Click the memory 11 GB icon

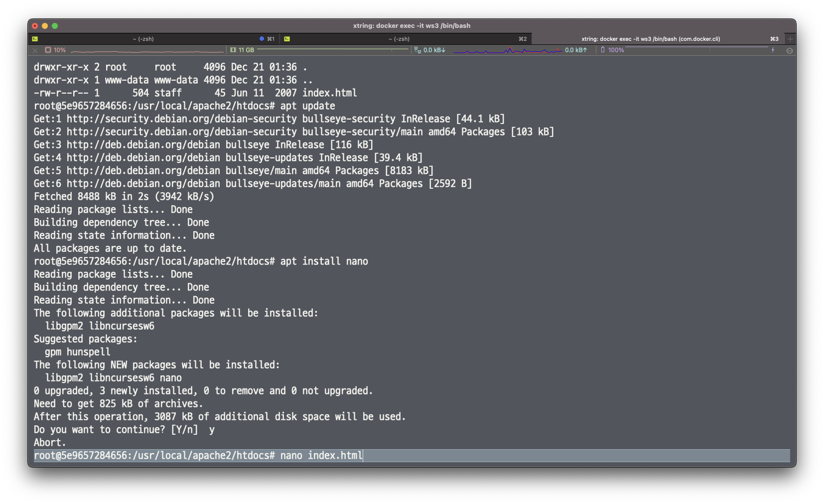233,50
